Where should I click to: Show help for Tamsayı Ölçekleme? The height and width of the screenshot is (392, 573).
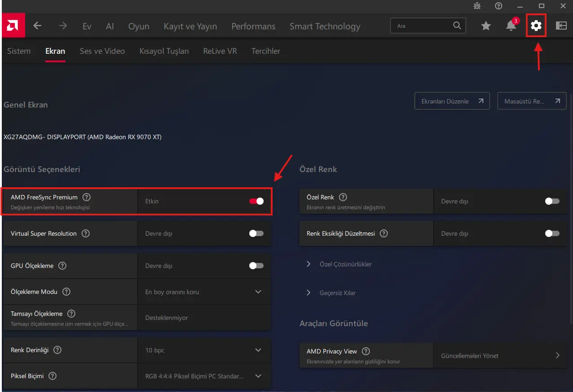coord(71,314)
